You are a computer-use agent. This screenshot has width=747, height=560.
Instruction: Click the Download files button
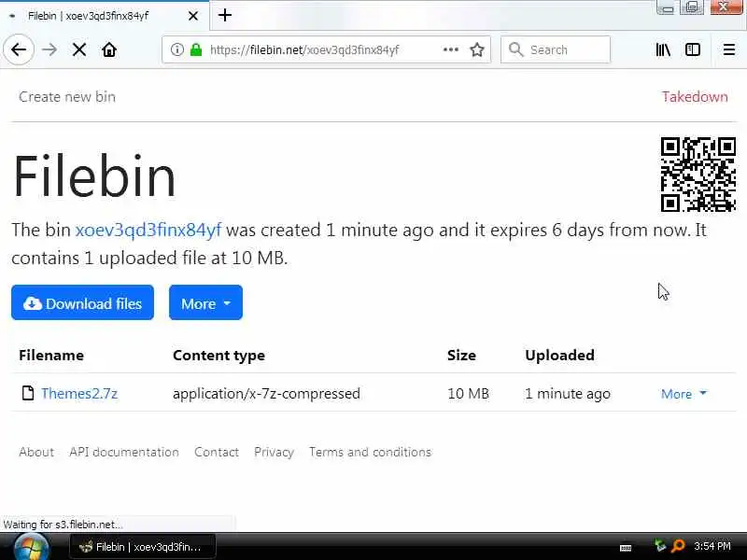(82, 302)
